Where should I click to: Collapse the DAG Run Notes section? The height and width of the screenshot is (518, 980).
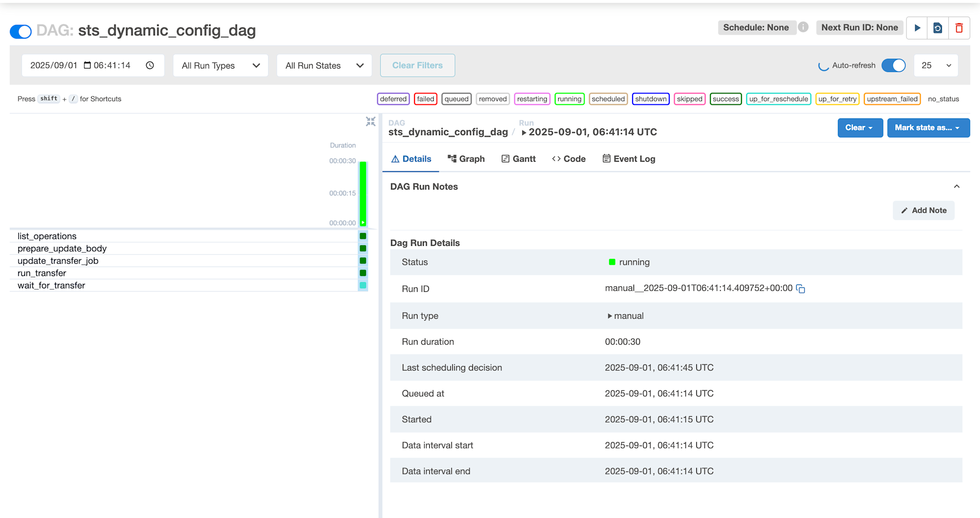(956, 187)
